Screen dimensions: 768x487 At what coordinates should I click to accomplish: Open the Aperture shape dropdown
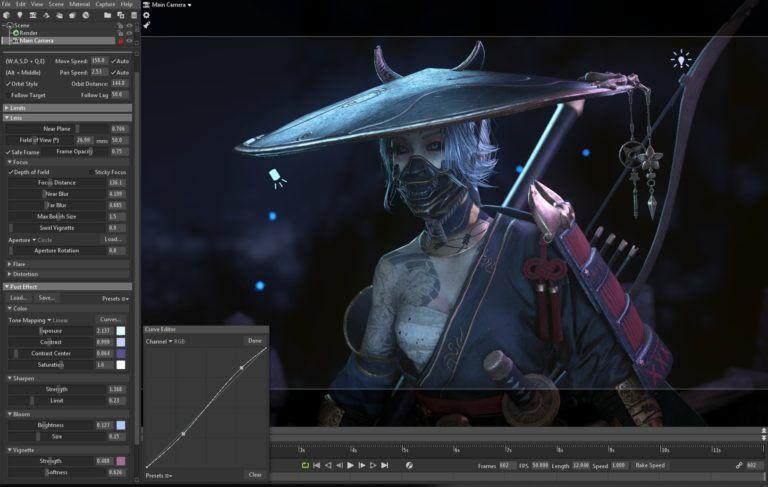(x=30, y=240)
